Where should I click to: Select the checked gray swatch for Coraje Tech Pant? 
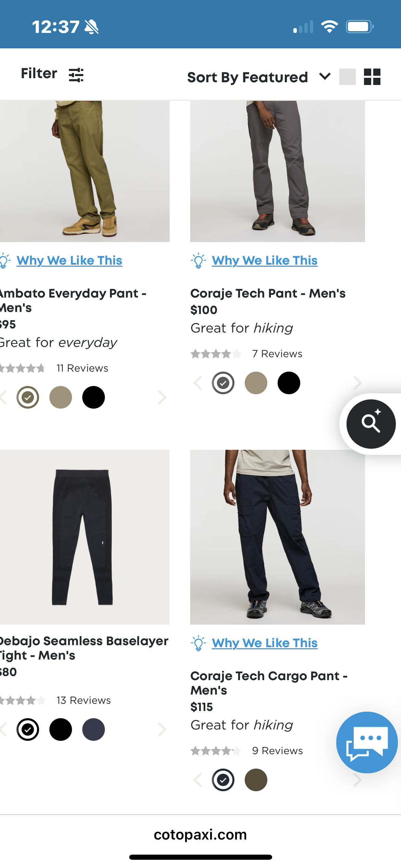(223, 383)
